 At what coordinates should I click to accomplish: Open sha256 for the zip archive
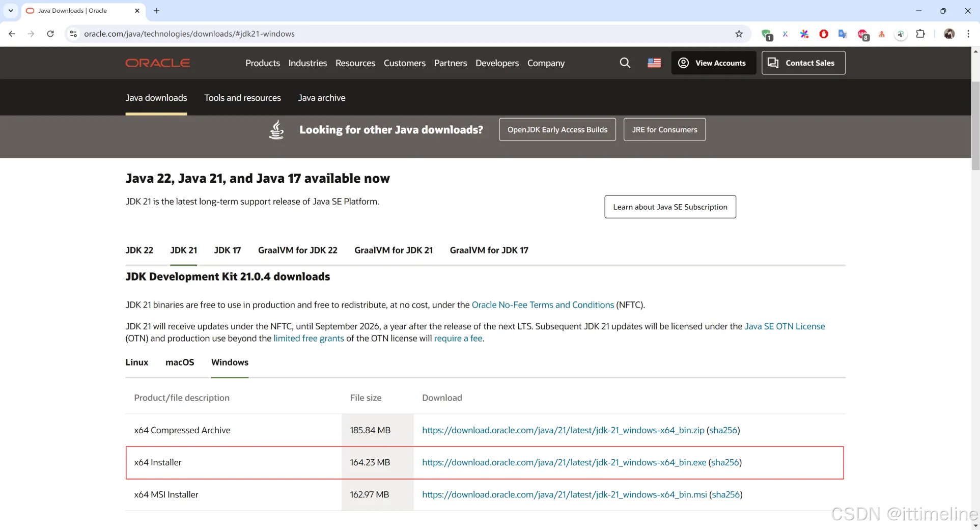(x=723, y=430)
